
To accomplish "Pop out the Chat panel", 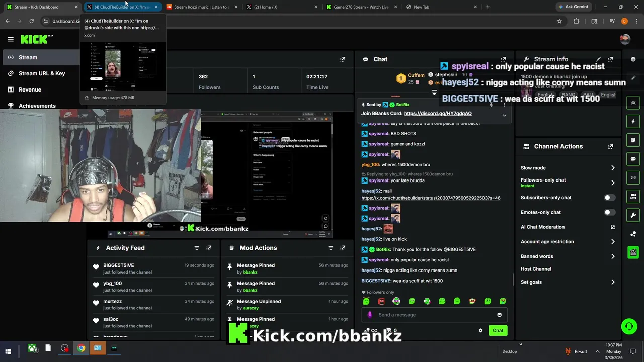I will pyautogui.click(x=503, y=59).
